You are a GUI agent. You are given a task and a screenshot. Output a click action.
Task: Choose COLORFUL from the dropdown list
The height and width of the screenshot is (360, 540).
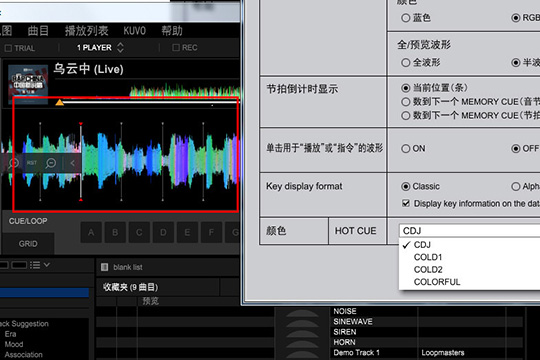point(469,282)
